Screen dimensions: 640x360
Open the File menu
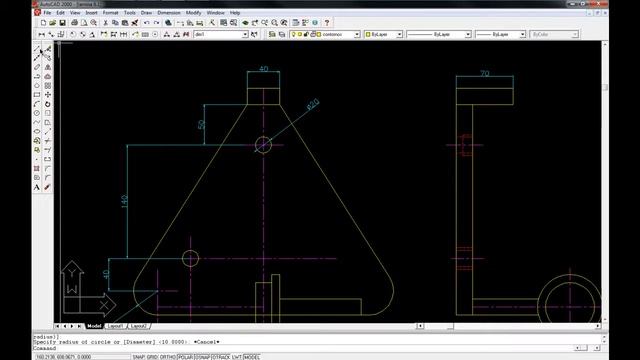(x=47, y=13)
